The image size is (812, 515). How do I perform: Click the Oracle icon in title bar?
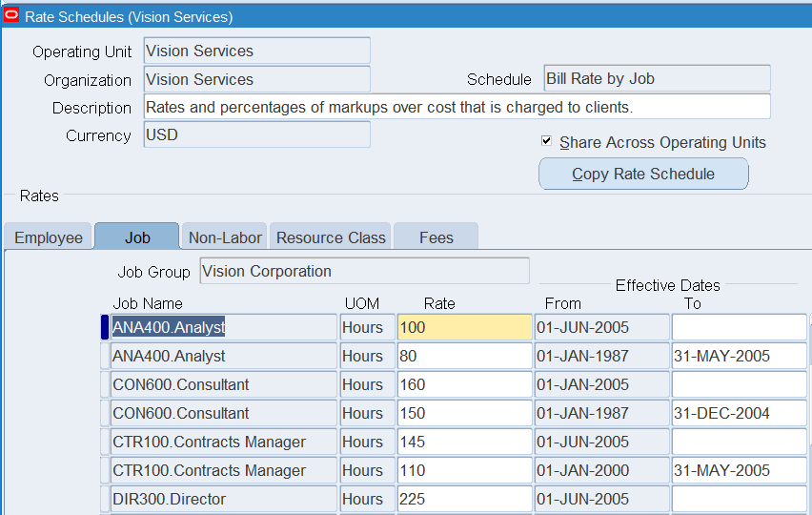click(x=11, y=15)
